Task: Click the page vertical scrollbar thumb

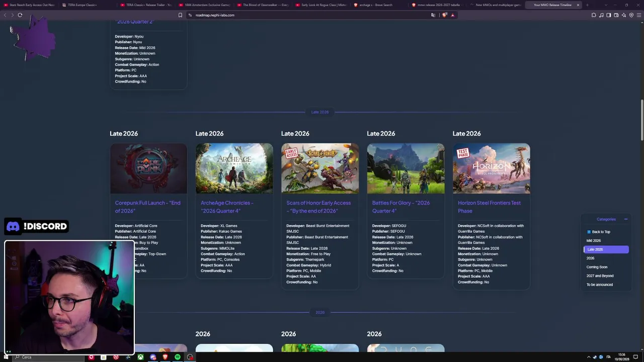Action: pyautogui.click(x=641, y=121)
